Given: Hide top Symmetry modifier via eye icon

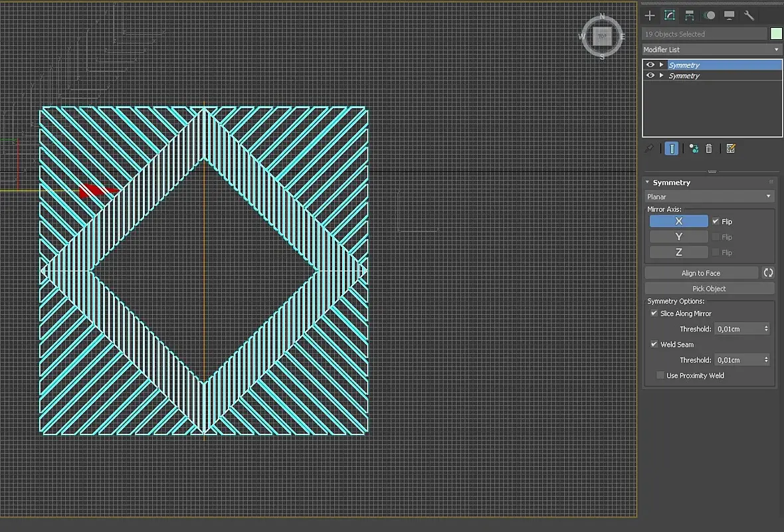Looking at the screenshot, I should pyautogui.click(x=650, y=65).
